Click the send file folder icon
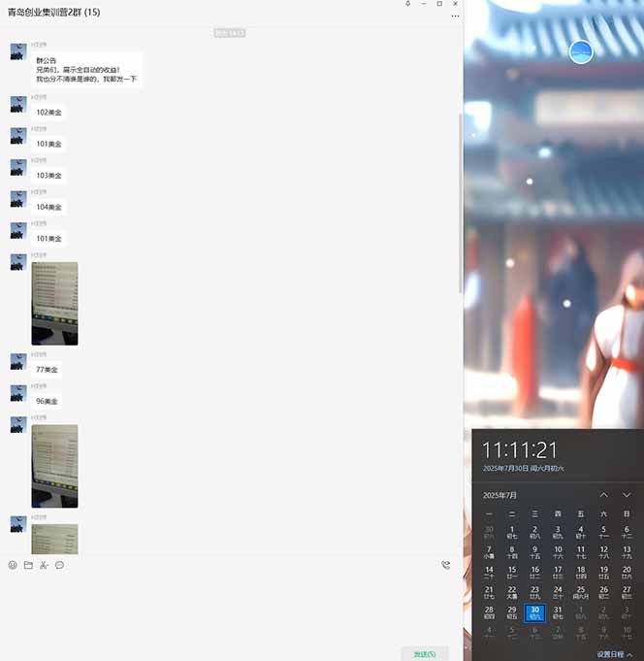Screen dimensions: 644x661 coord(28,565)
